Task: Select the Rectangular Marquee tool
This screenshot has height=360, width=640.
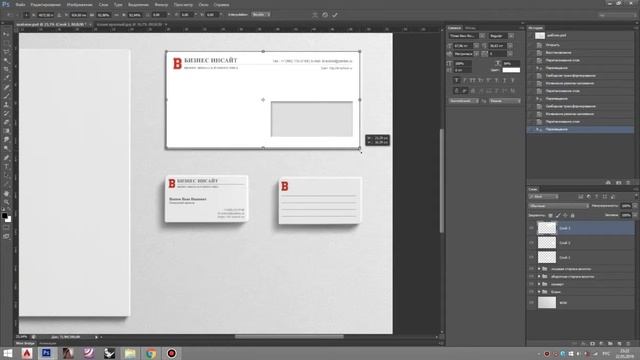Action: coord(6,43)
